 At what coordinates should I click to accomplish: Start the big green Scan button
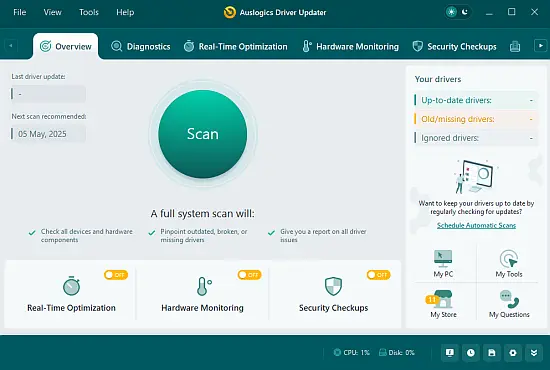203,134
